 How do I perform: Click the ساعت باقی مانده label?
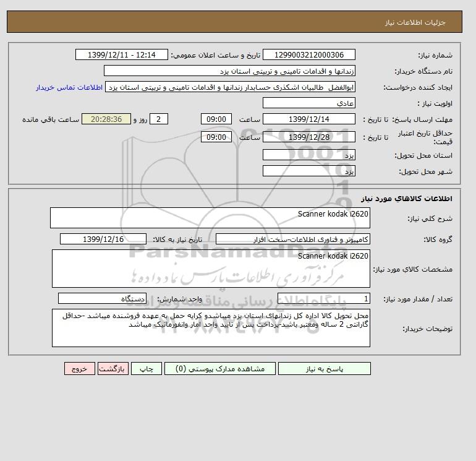51,119
